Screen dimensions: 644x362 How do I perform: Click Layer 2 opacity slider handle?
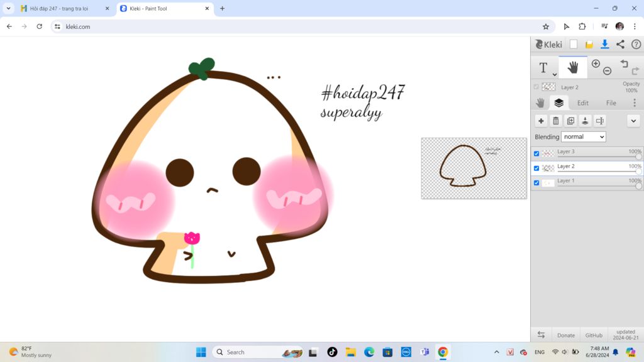(x=639, y=172)
